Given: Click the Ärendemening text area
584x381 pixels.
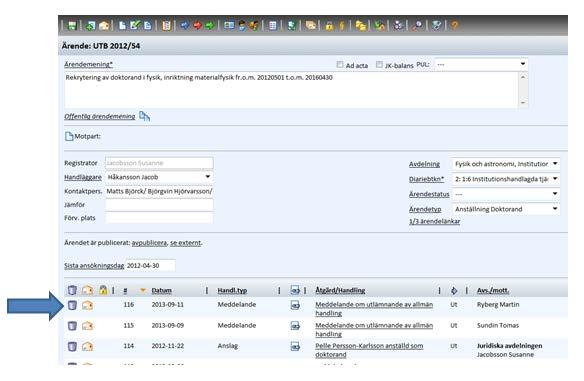Looking at the screenshot, I should point(292,90).
